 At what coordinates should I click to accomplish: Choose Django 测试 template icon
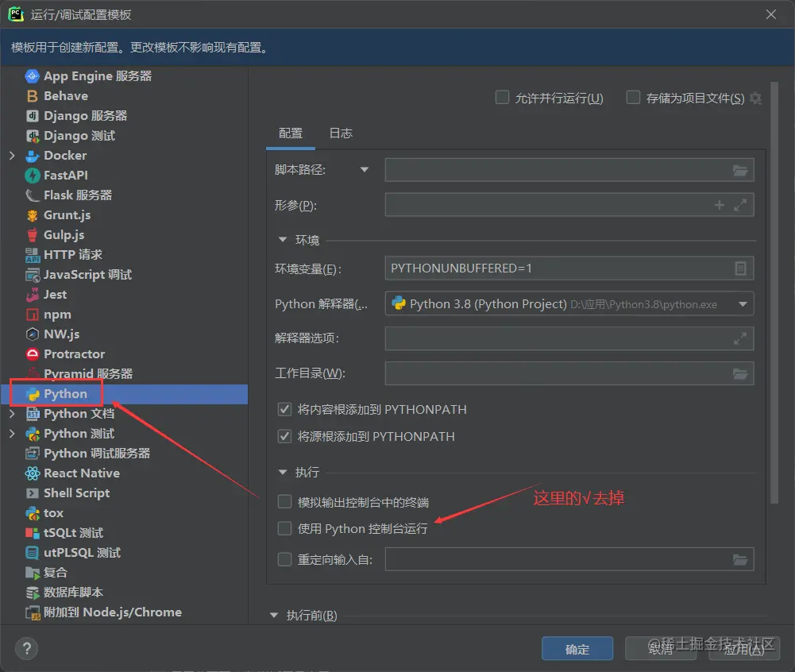coord(32,135)
